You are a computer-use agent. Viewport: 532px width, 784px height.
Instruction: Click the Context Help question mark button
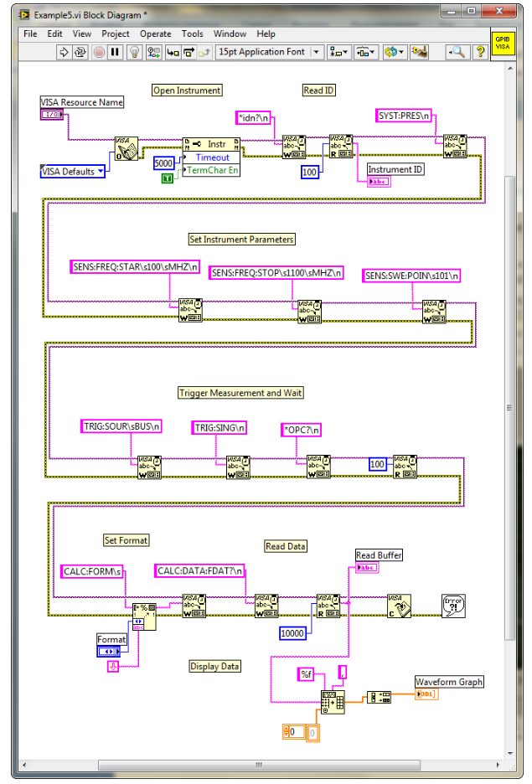point(480,52)
